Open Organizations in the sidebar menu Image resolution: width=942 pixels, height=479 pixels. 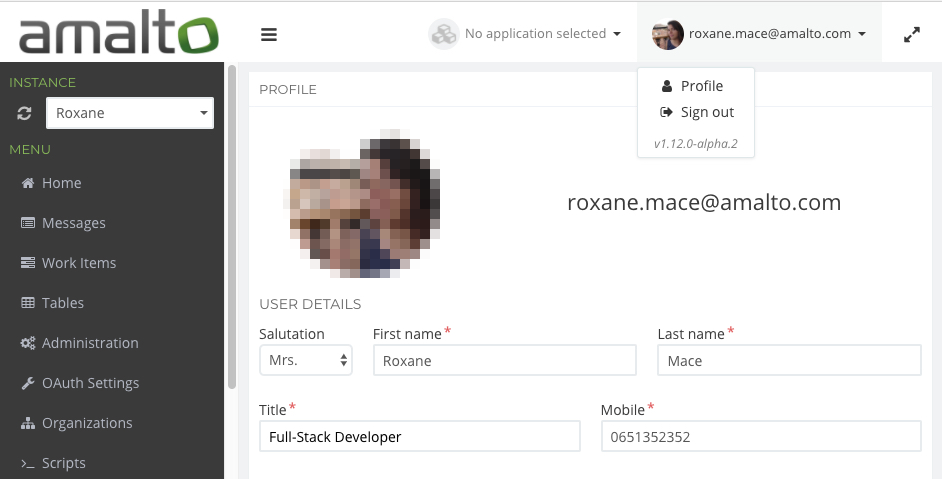click(x=86, y=423)
